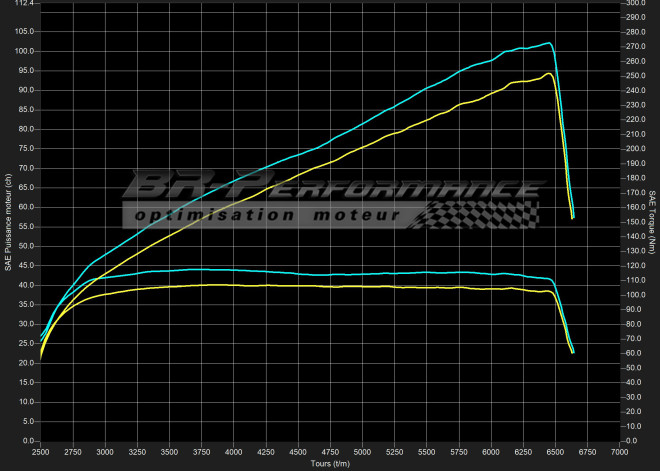Click the 'Tours (t/m)' x-axis title

tap(329, 464)
